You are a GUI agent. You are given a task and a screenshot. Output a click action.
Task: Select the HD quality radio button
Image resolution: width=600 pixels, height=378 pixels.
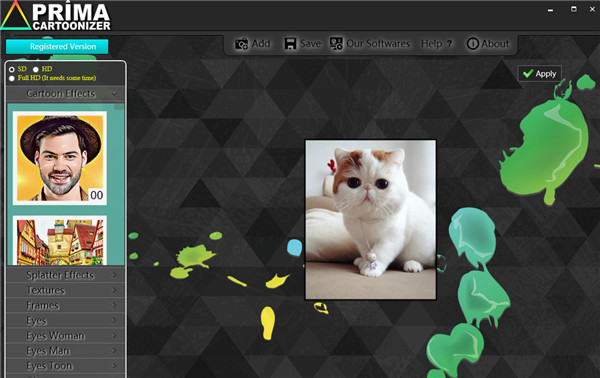point(36,69)
